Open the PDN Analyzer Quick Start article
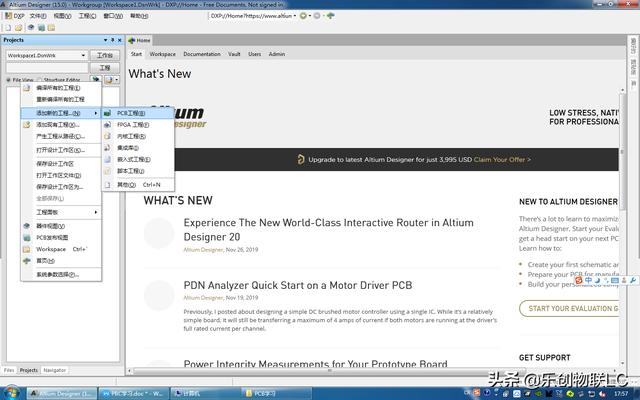The height and width of the screenshot is (400, 640). [298, 285]
